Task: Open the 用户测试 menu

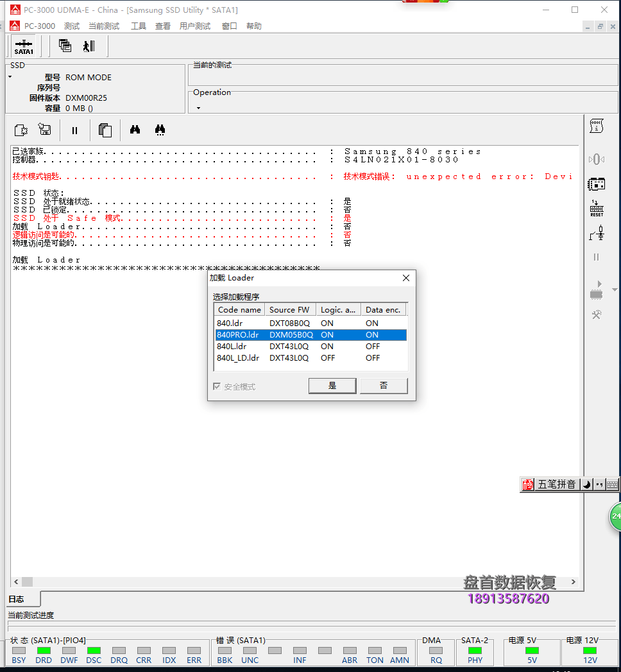Action: (x=195, y=26)
